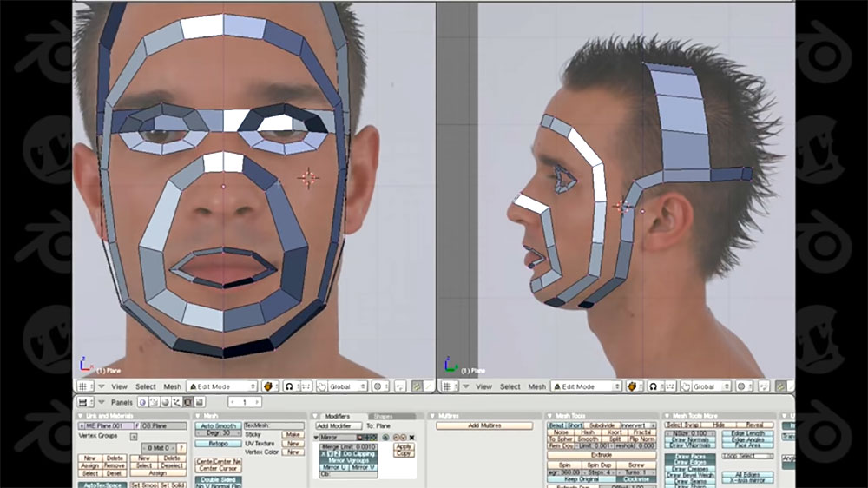The width and height of the screenshot is (868, 488).
Task: Switch to Shading context sphere icon
Action: (166, 402)
